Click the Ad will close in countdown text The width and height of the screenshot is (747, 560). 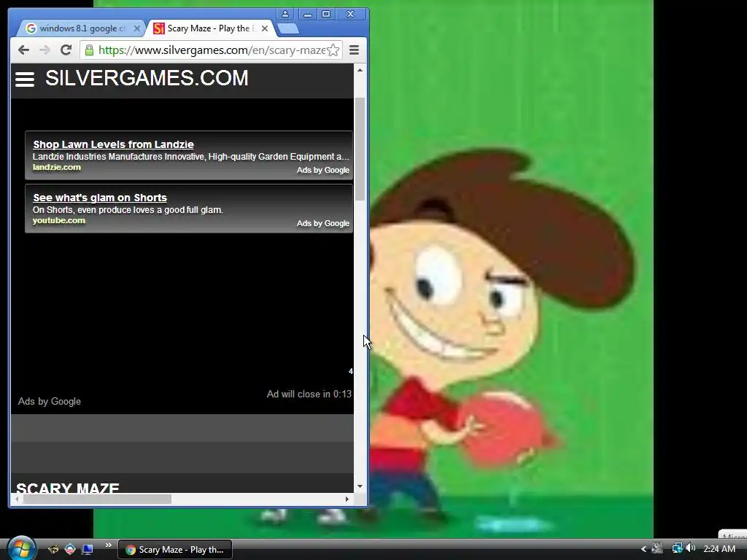click(x=309, y=394)
